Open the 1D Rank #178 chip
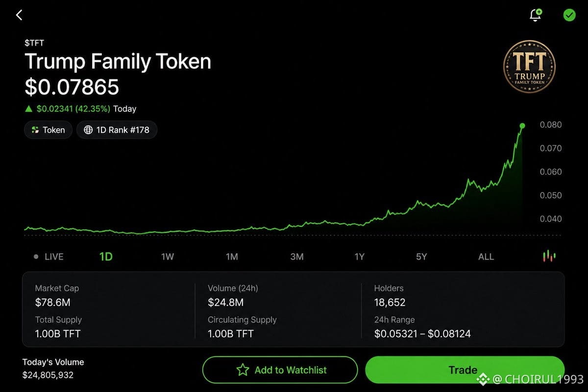 tap(117, 130)
